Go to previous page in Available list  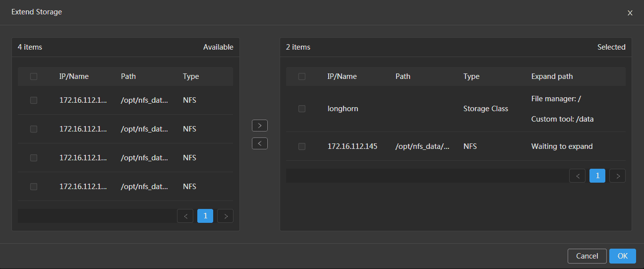click(x=185, y=216)
